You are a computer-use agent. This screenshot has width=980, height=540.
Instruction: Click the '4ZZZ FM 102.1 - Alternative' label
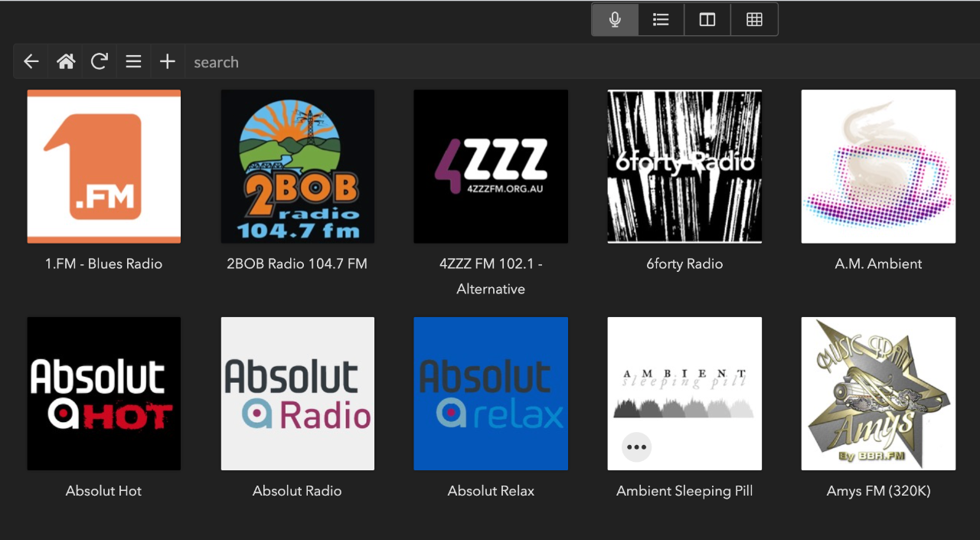(x=491, y=277)
